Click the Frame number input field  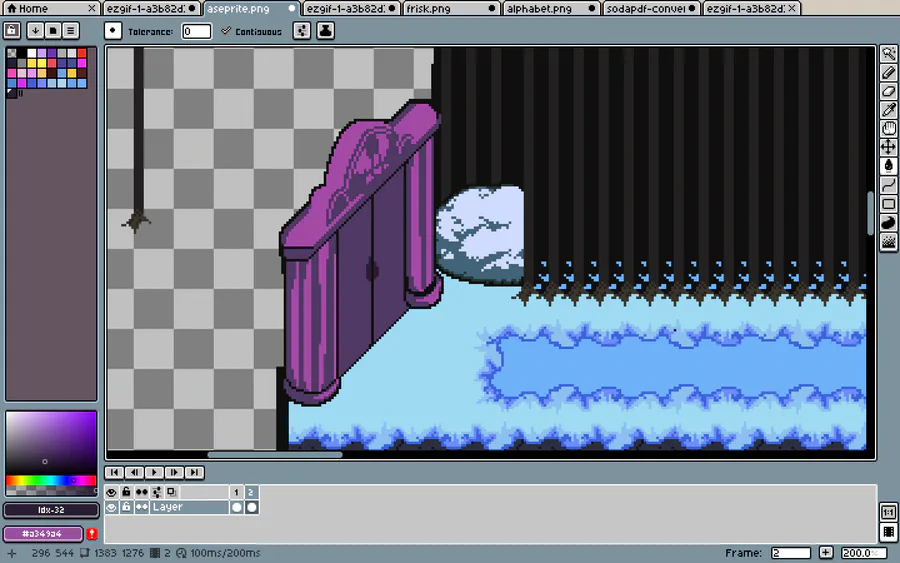coord(790,553)
